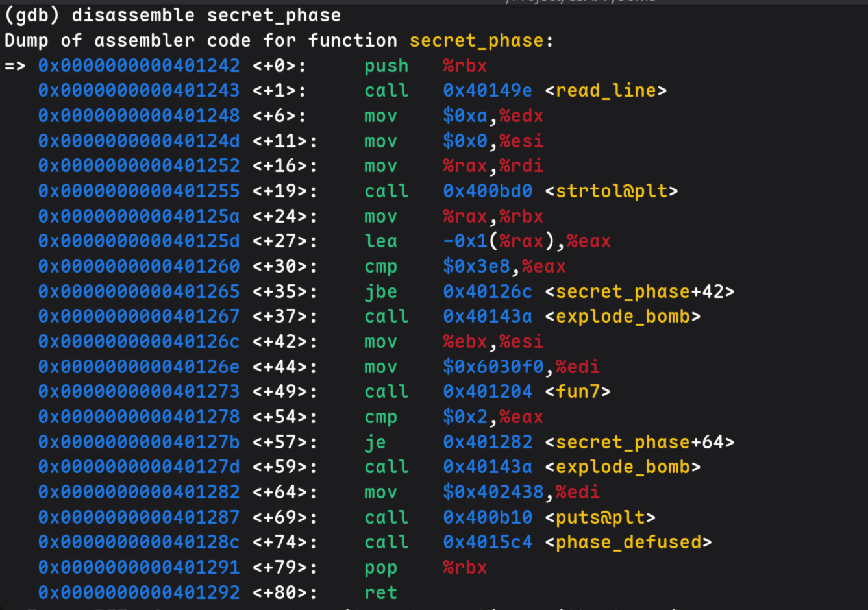Click 'secret_phase+42' jump target label
868x610 pixels.
pyautogui.click(x=639, y=291)
